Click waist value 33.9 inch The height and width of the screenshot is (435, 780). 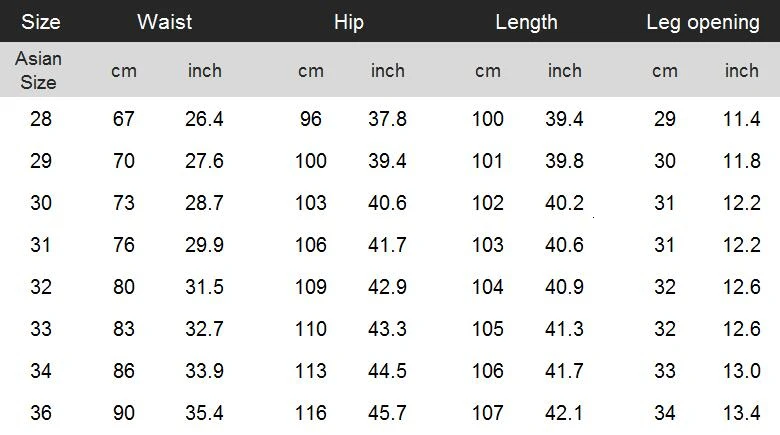click(205, 371)
